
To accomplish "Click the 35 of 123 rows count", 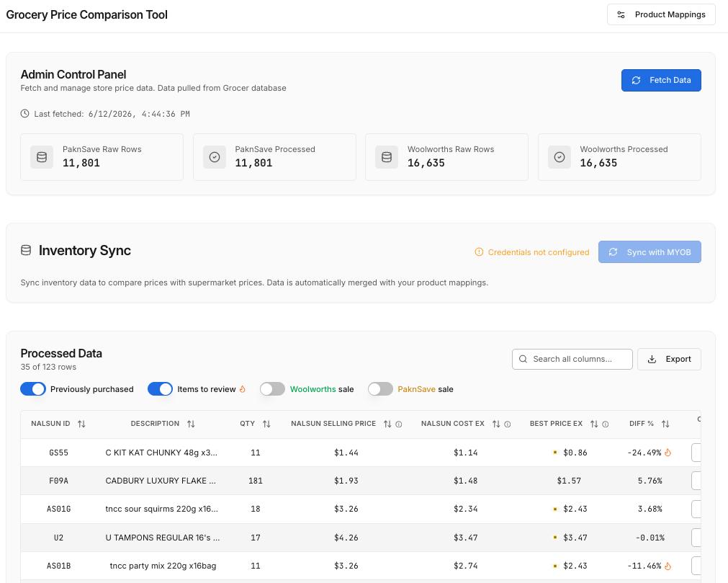I will (48, 367).
